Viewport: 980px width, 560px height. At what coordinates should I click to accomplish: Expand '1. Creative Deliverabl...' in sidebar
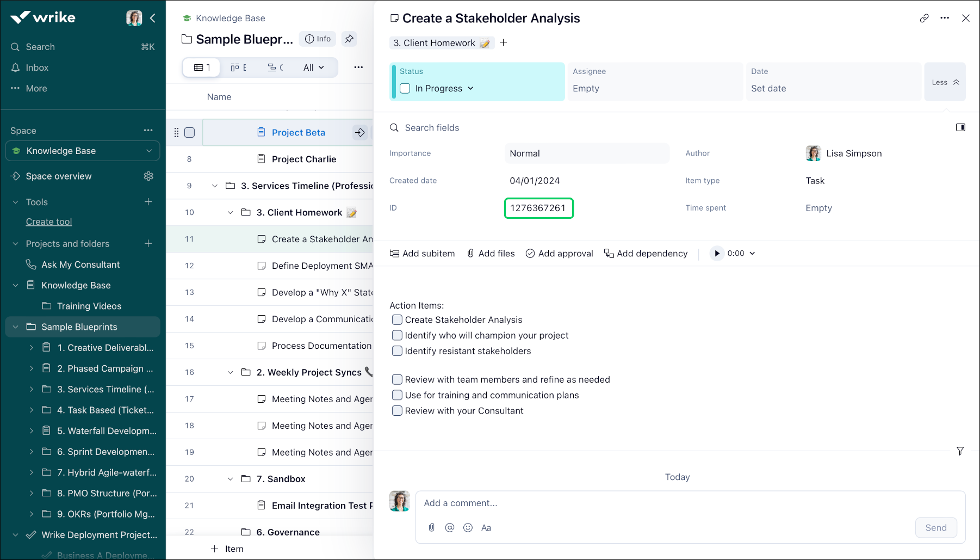32,347
